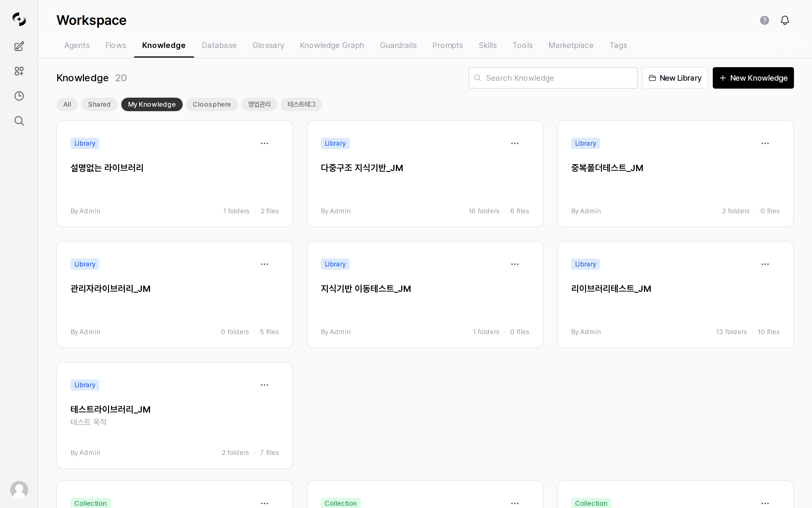Click '5 files' on 관리자라이브러리_JM card

[x=269, y=332]
